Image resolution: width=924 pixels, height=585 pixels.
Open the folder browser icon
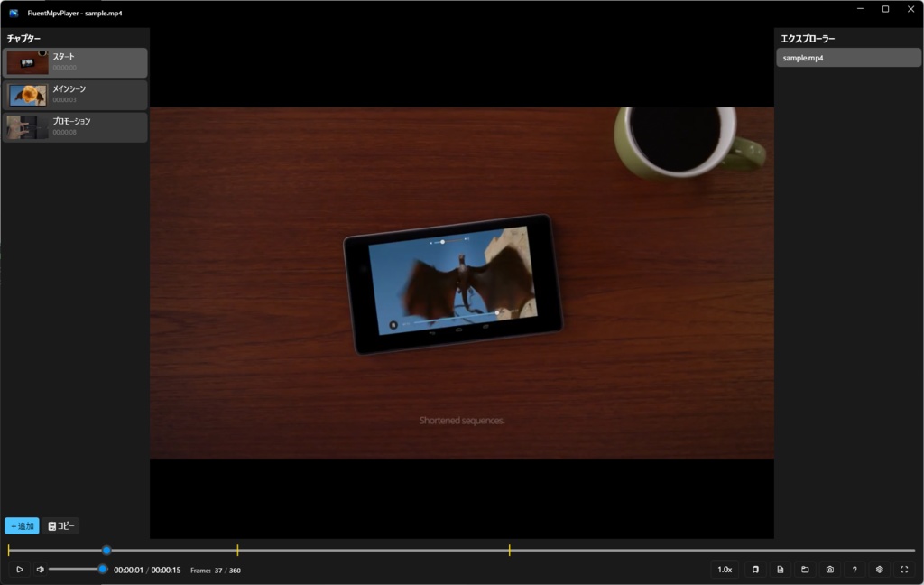(x=805, y=570)
